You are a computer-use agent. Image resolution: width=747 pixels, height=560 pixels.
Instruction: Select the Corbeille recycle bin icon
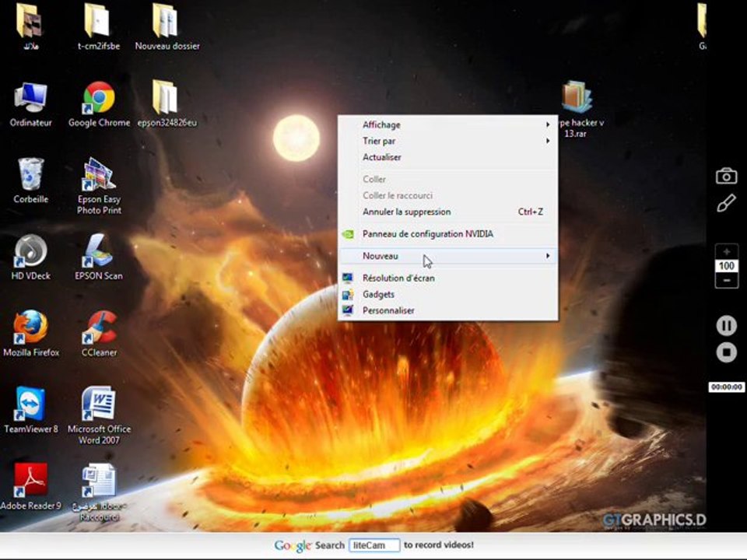[30, 181]
